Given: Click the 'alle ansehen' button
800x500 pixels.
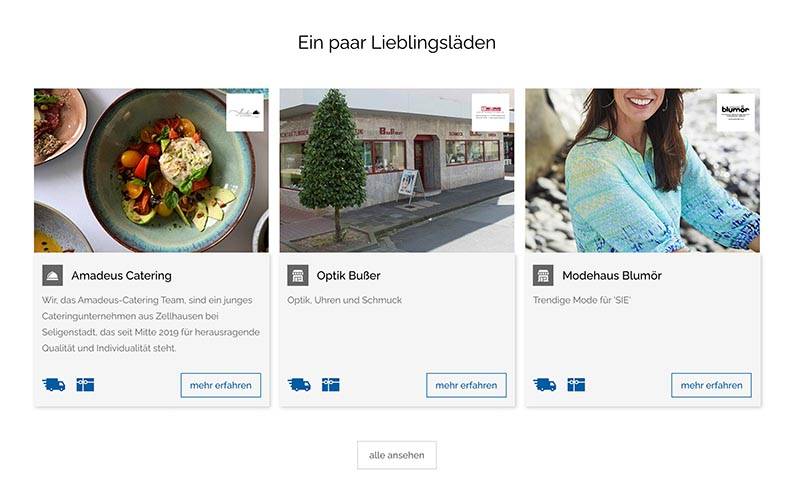Looking at the screenshot, I should click(397, 455).
